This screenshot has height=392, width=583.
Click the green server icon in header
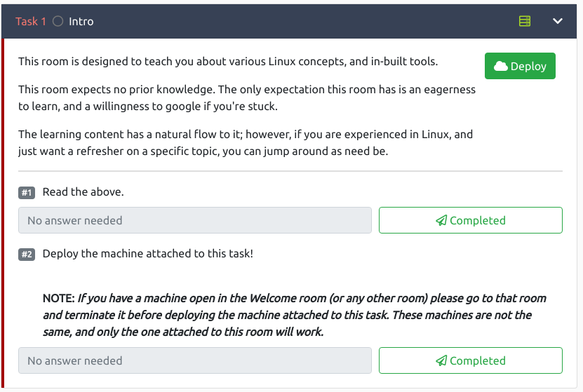click(x=525, y=21)
